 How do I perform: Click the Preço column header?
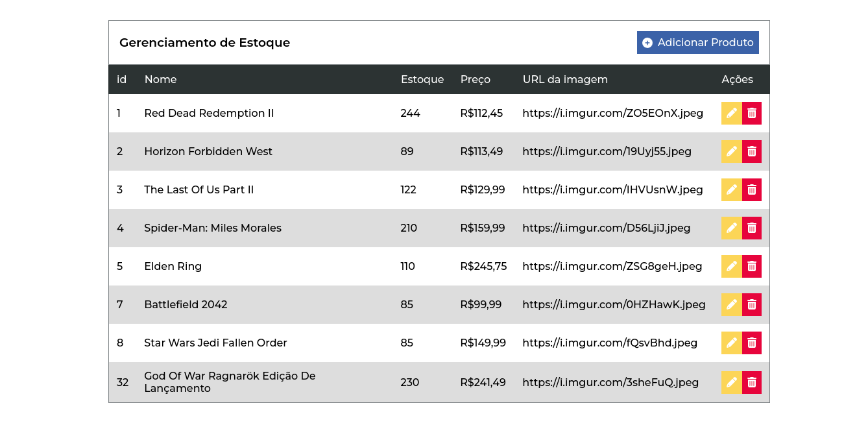pos(476,79)
